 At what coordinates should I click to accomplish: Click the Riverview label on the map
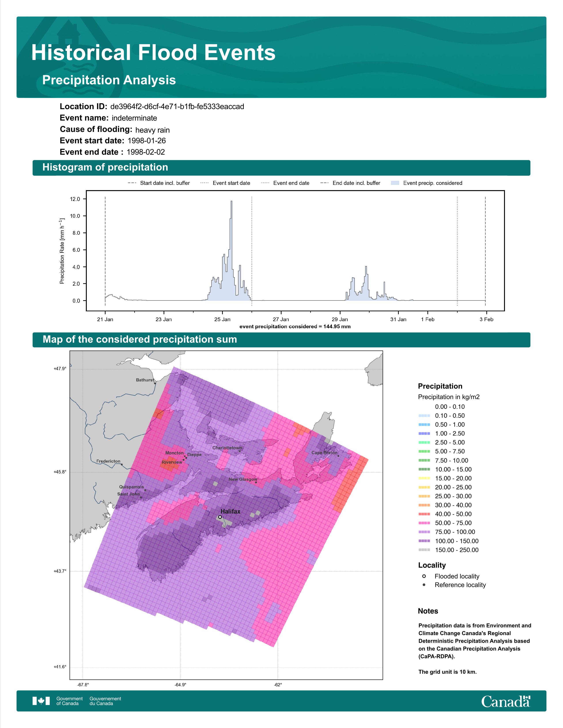click(x=172, y=462)
